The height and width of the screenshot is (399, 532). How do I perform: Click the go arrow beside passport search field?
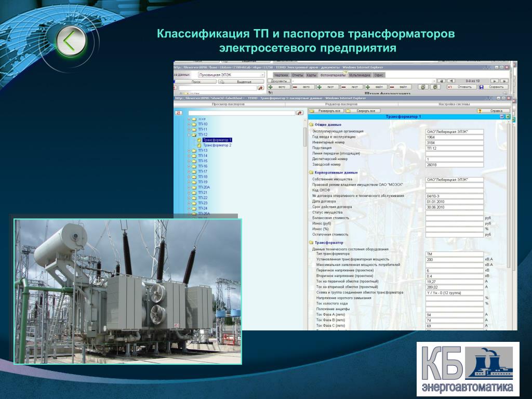[x=300, y=113]
